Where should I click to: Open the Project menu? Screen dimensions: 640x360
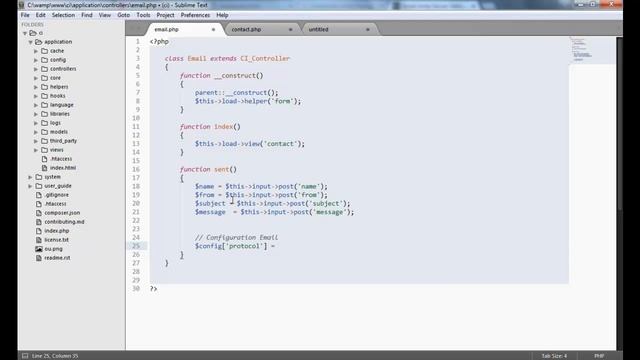165,15
